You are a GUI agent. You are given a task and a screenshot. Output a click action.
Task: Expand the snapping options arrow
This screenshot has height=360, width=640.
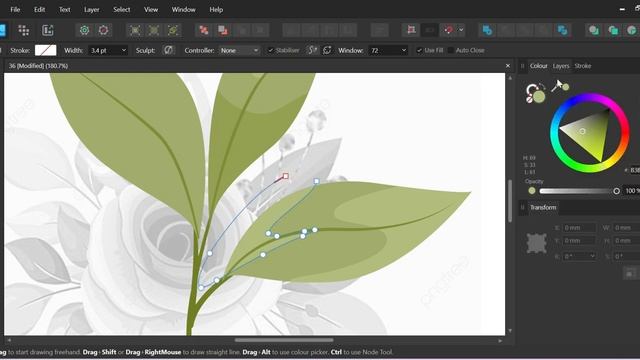pos(461,30)
